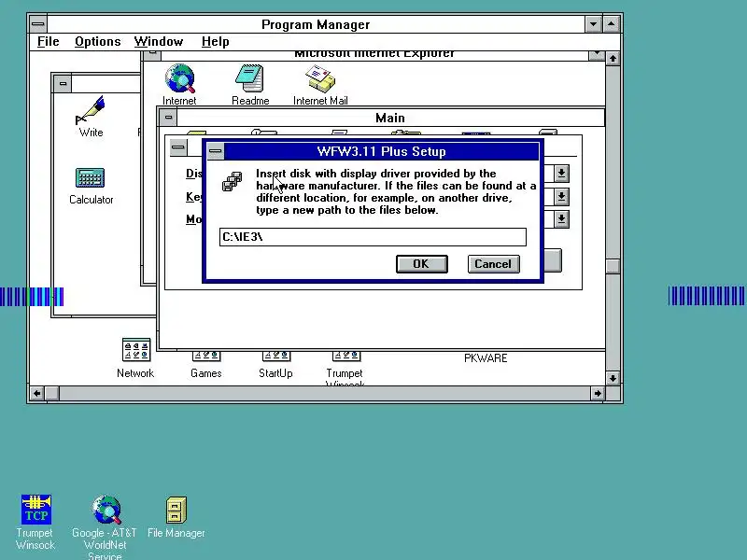The height and width of the screenshot is (560, 747).
Task: Open control menu of the Write group window
Action: pyautogui.click(x=63, y=84)
